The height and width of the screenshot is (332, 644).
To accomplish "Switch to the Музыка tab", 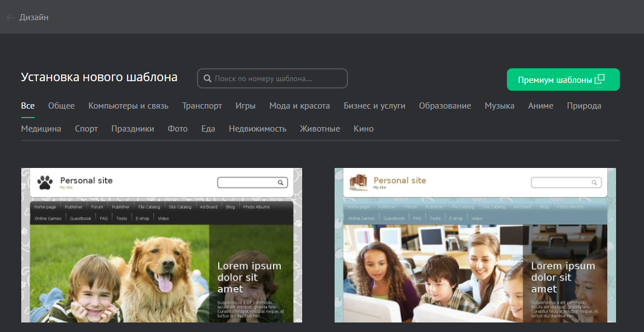I will (x=500, y=106).
